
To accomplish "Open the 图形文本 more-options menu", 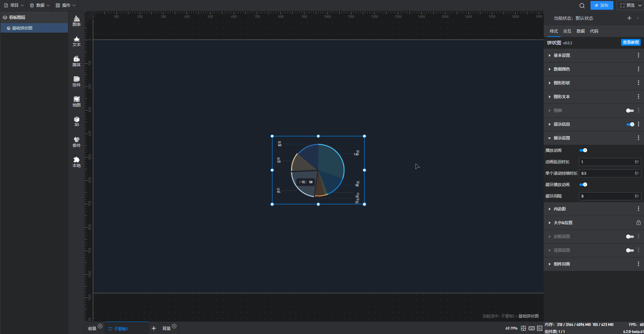I will pos(638,97).
